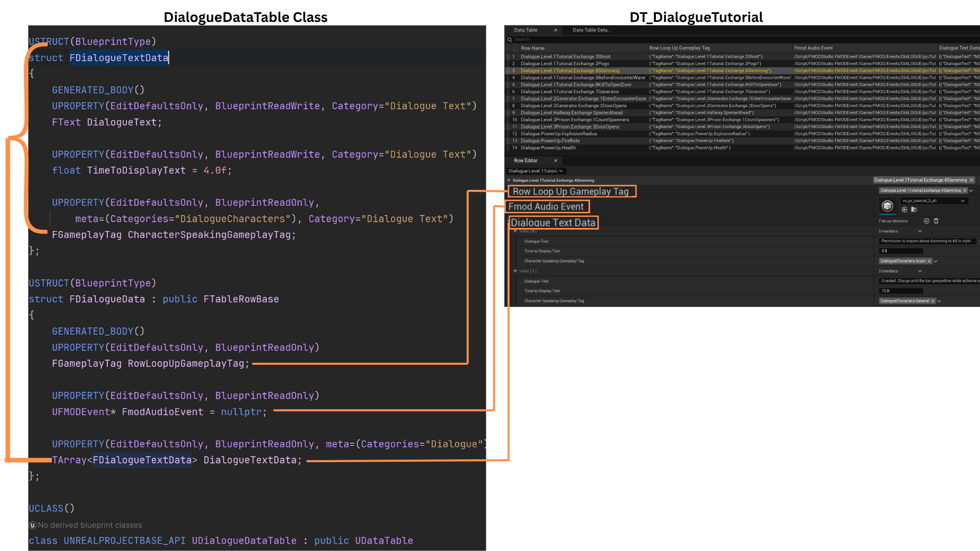
Task: Remove the DialogueCharacters.Grant tag with its X
Action: 929,261
